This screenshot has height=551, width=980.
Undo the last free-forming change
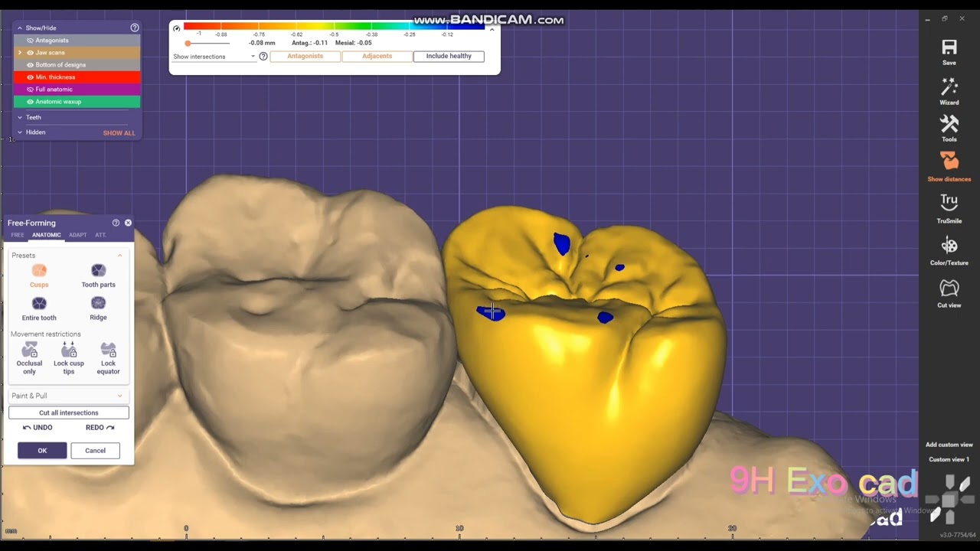coord(38,428)
